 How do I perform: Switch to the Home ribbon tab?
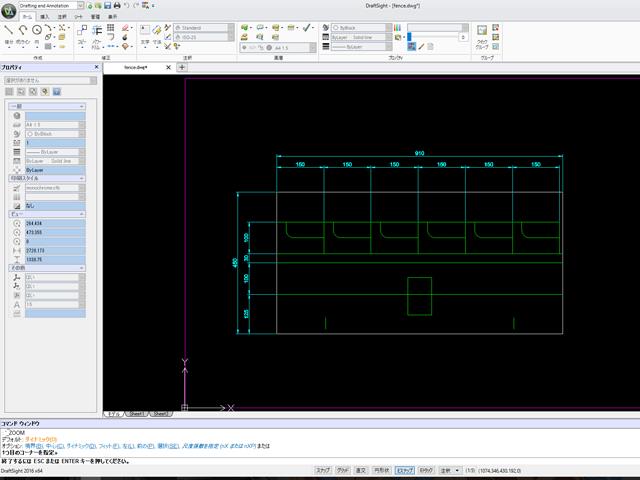click(x=27, y=17)
